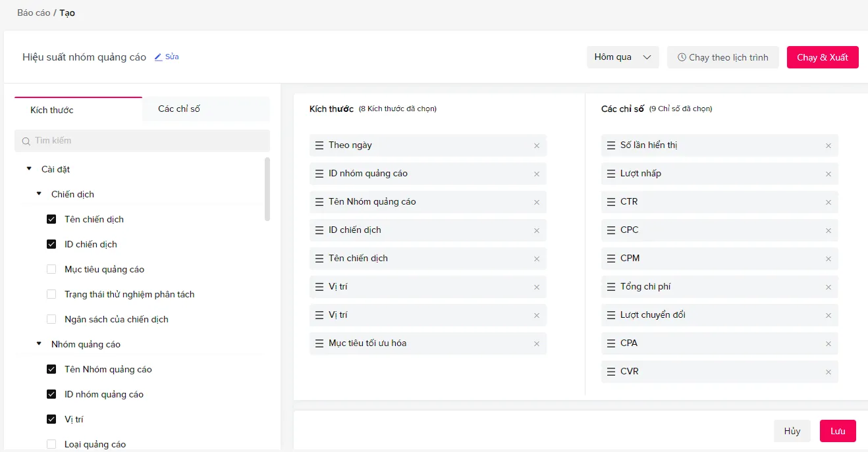Click the drag handle on Mục tiêu tối ưu hóa
Screen dimensions: 868x452
pyautogui.click(x=319, y=343)
